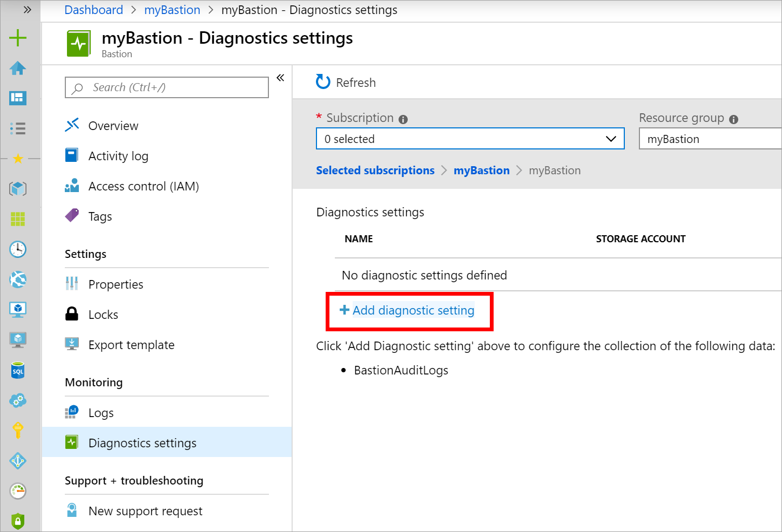Click the bold myBastion resource group link
This screenshot has width=782, height=532.
coord(482,170)
